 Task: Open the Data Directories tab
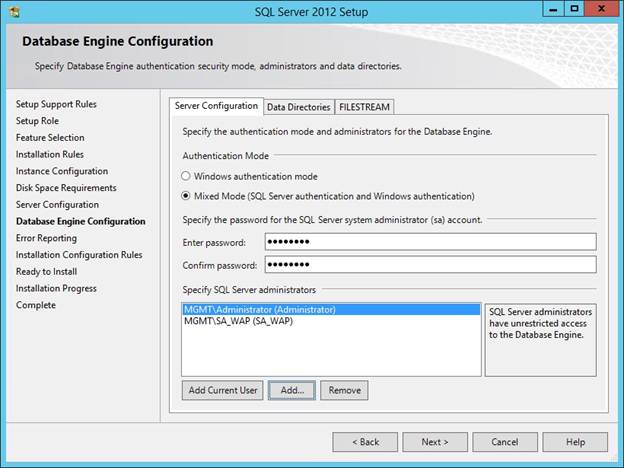[298, 107]
